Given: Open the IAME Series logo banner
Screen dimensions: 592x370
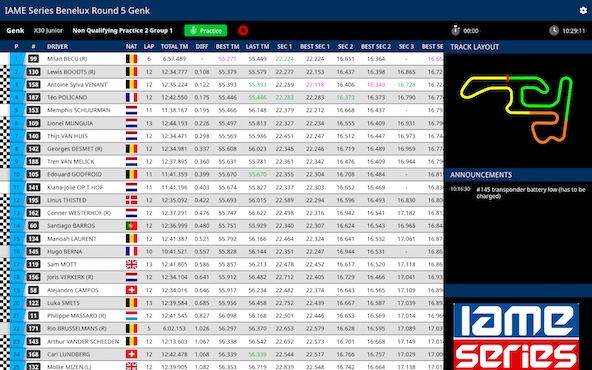Looking at the screenshot, I should [516, 336].
